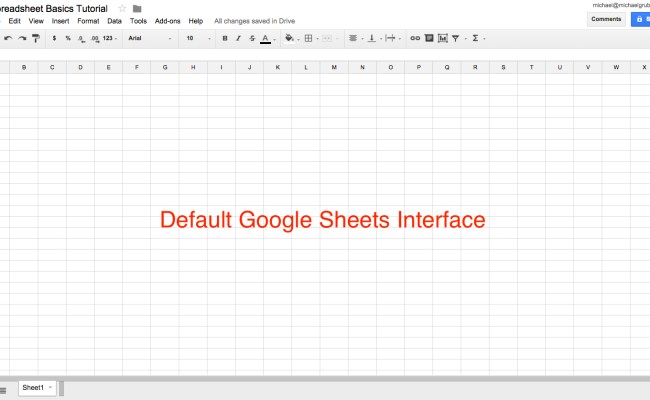Viewport: 650px width, 400px height.
Task: Decrease decimal places
Action: click(81, 39)
